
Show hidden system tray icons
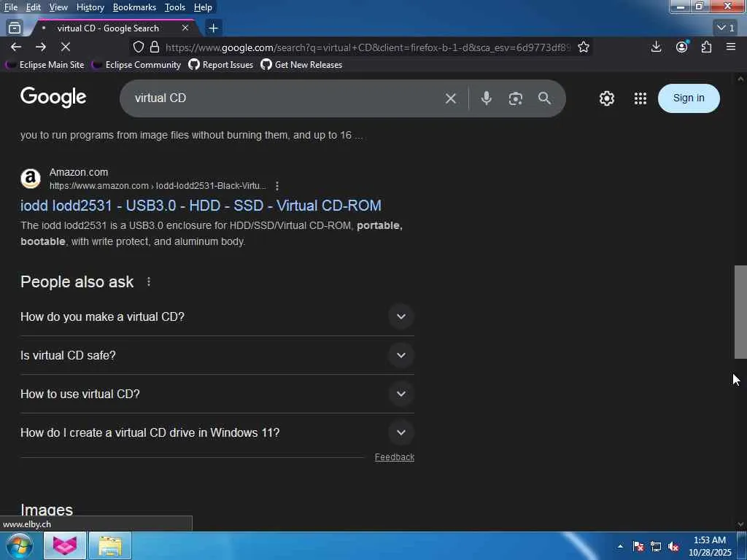[620, 546]
